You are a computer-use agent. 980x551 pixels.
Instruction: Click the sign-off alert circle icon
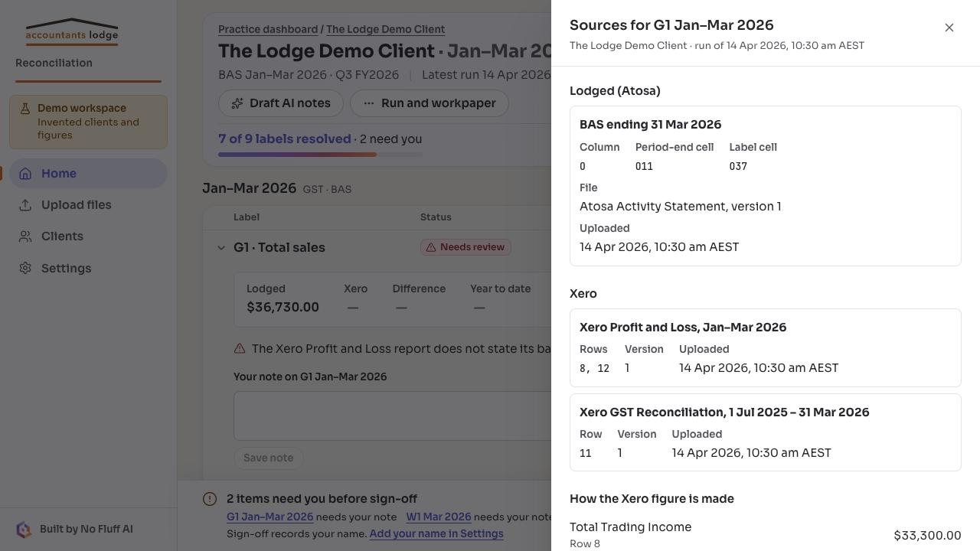click(210, 499)
